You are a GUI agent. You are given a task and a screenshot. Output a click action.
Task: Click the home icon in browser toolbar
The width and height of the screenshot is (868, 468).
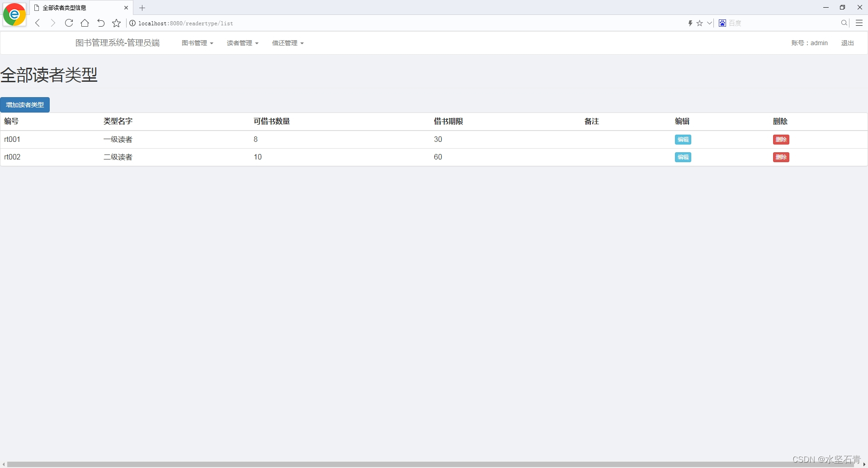coord(85,23)
